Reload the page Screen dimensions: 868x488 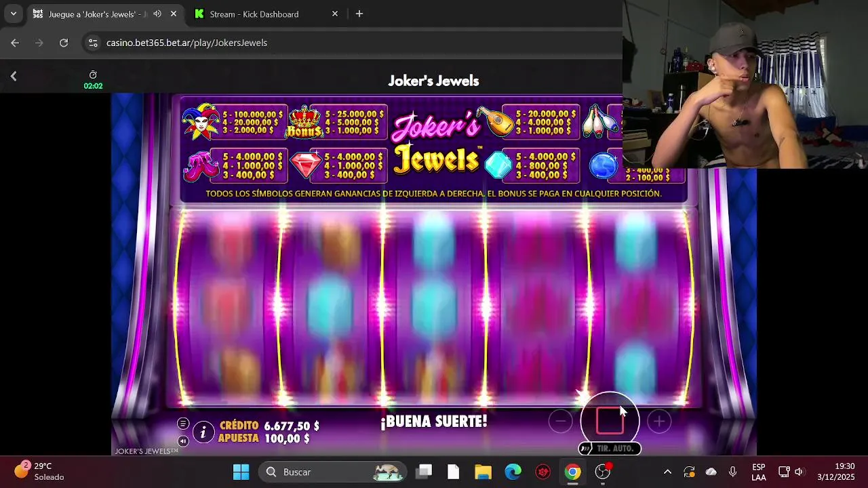coord(64,43)
